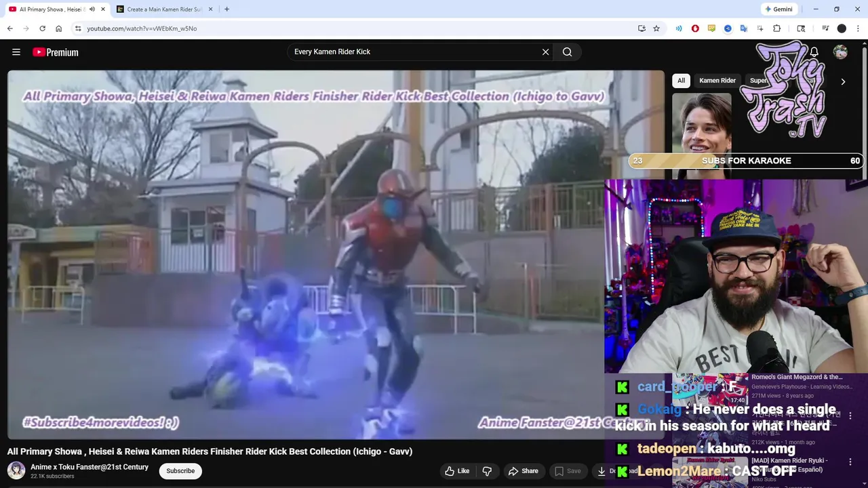868x488 pixels.
Task: Open the Extensions puzzle menu
Action: click(777, 28)
